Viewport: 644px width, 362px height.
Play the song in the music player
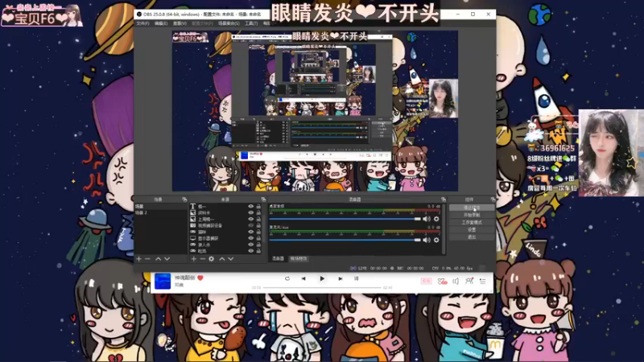pyautogui.click(x=322, y=278)
